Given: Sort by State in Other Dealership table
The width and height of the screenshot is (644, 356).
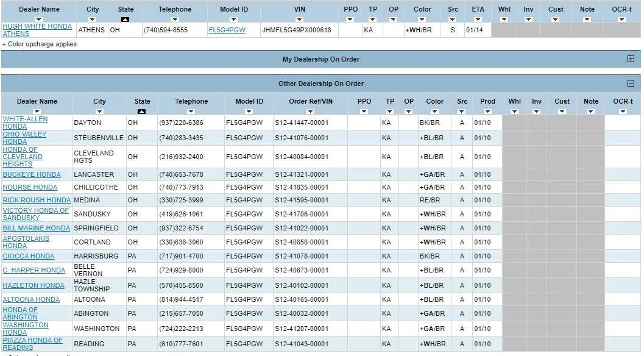Looking at the screenshot, I should pos(142,112).
